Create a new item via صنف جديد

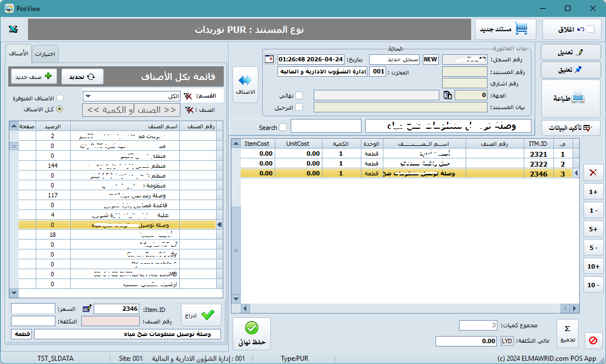[x=33, y=76]
